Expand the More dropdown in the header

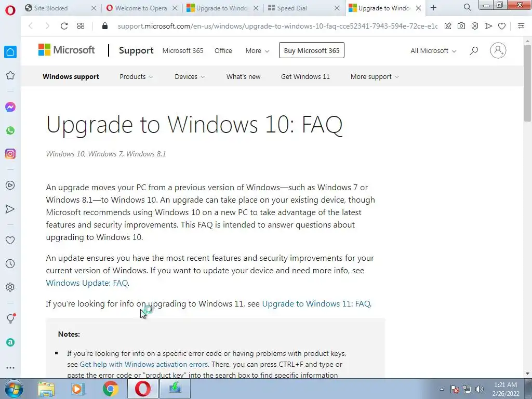[257, 50]
